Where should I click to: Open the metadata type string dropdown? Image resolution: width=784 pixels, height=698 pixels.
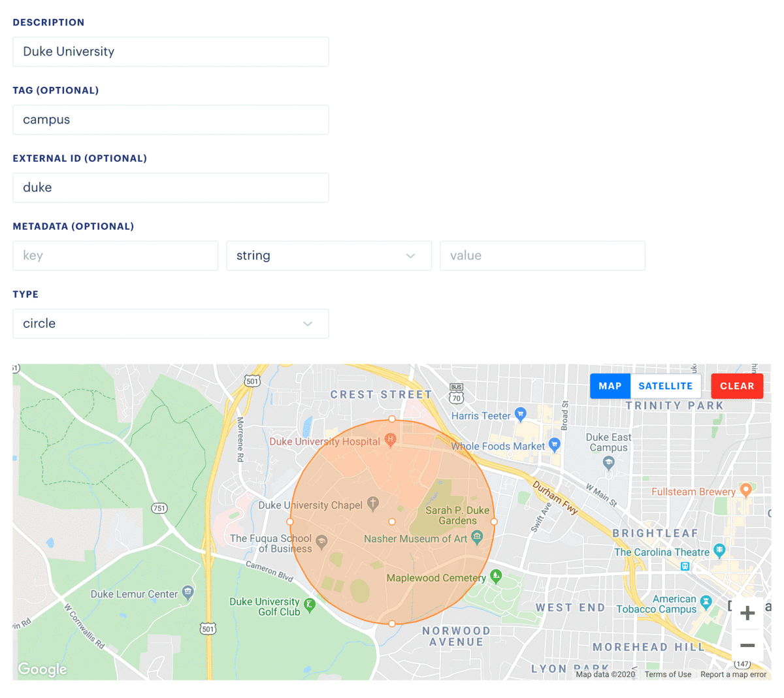click(329, 255)
